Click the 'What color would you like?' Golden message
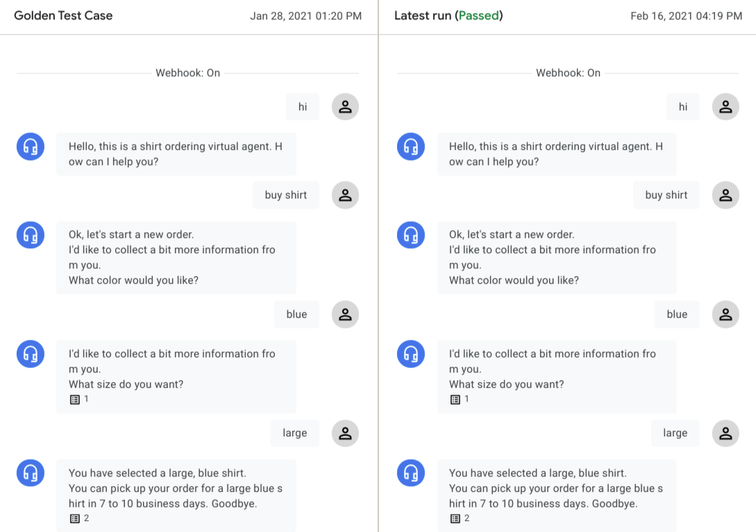Viewport: 756px width, 532px height. [133, 280]
